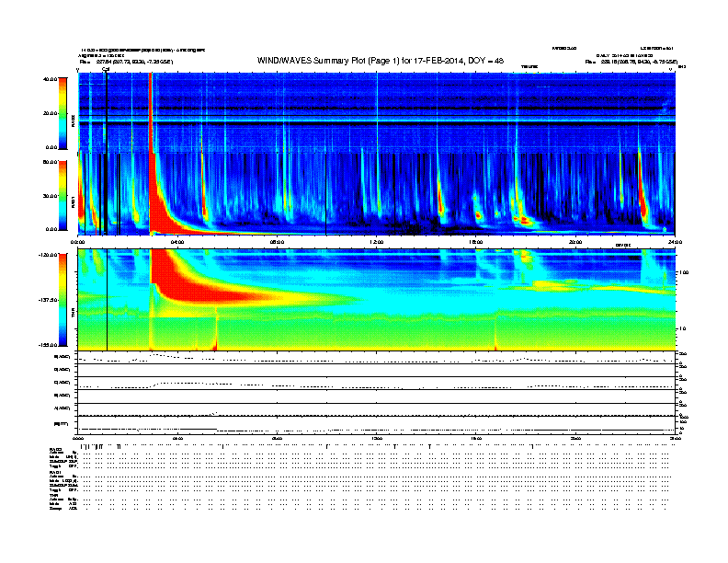This screenshot has width=728, height=563.
Task: Select the TNR color scale bar
Action: [63, 300]
